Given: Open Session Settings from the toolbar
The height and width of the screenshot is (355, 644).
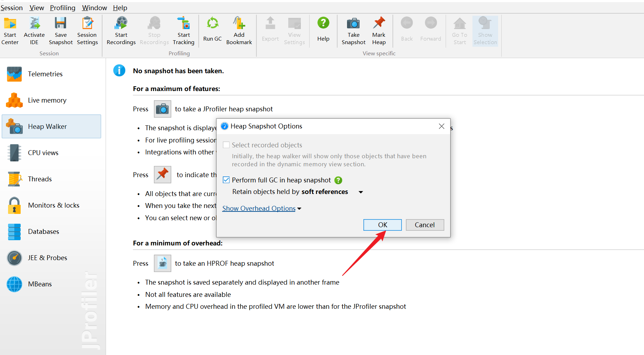Looking at the screenshot, I should point(87,23).
